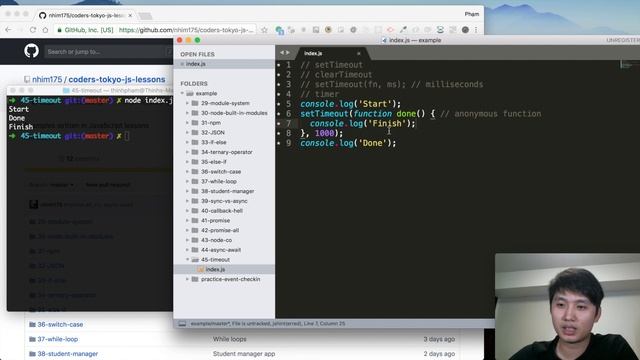
Task: Click the 'While loops' commit message
Action: [x=229, y=339]
